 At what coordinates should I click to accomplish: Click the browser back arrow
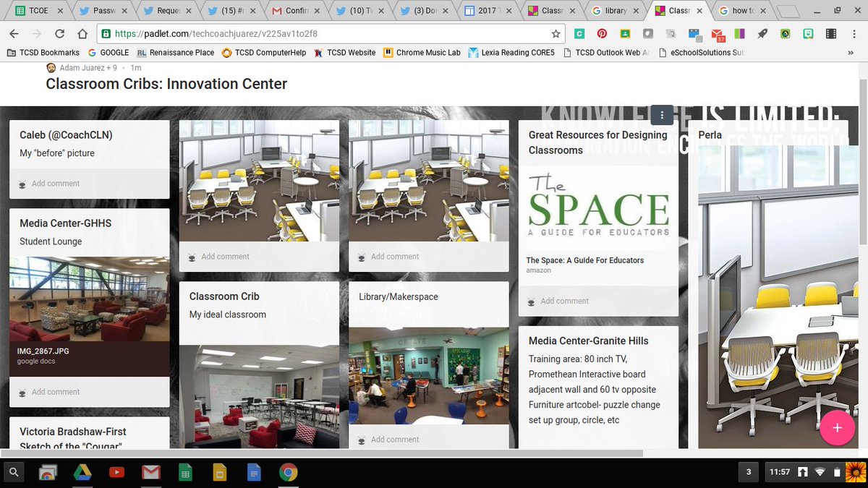[14, 33]
